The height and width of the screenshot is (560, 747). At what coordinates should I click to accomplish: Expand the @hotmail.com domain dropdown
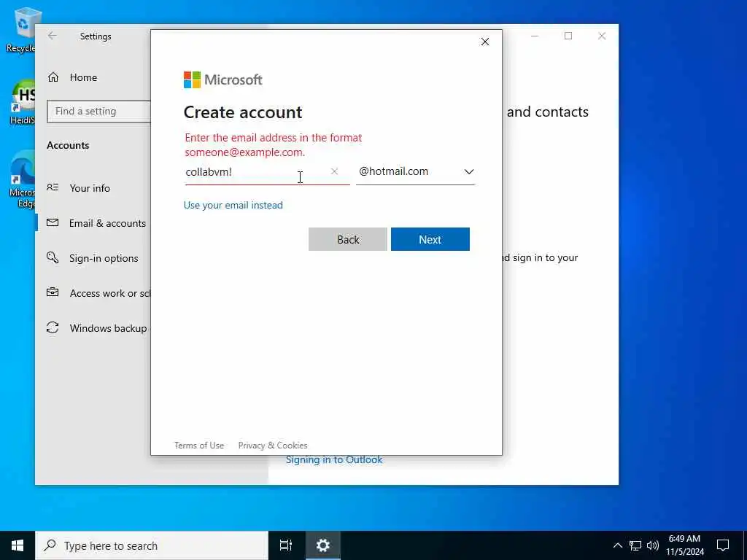(415, 172)
